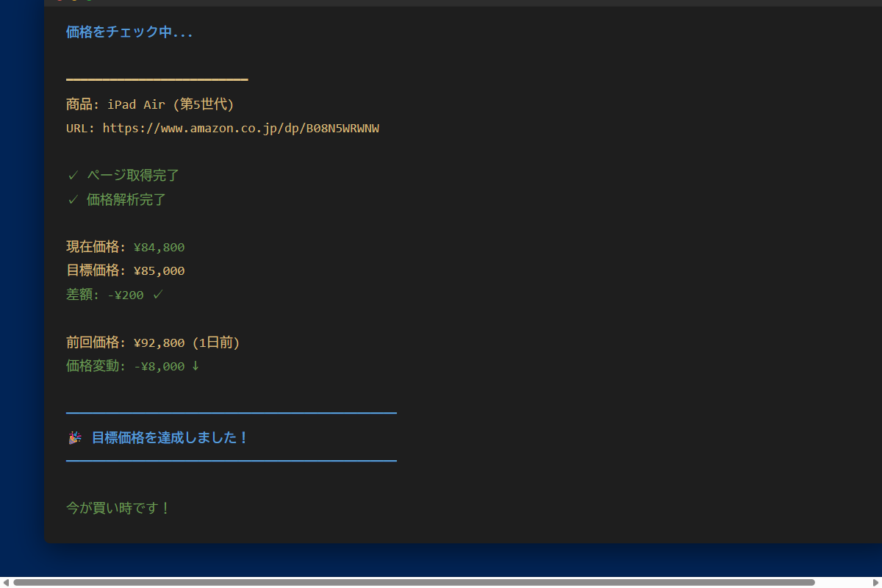Click the party popper emoji icon

coord(74,438)
